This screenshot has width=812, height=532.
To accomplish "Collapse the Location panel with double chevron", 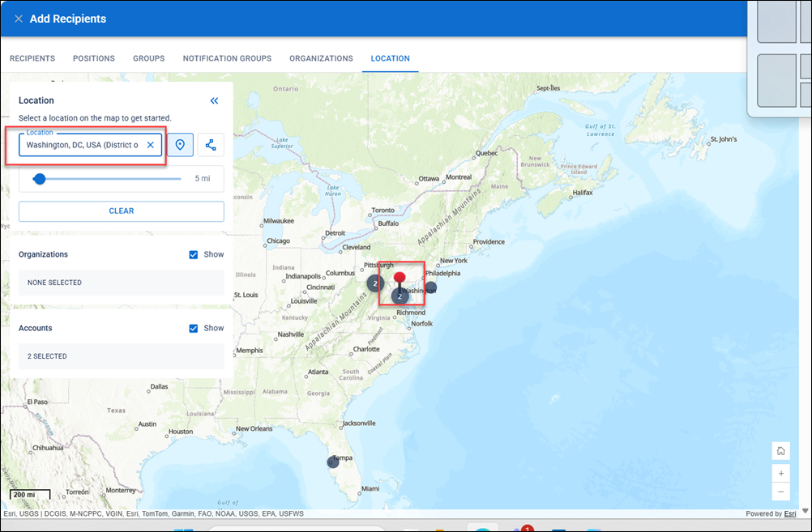I will 215,100.
